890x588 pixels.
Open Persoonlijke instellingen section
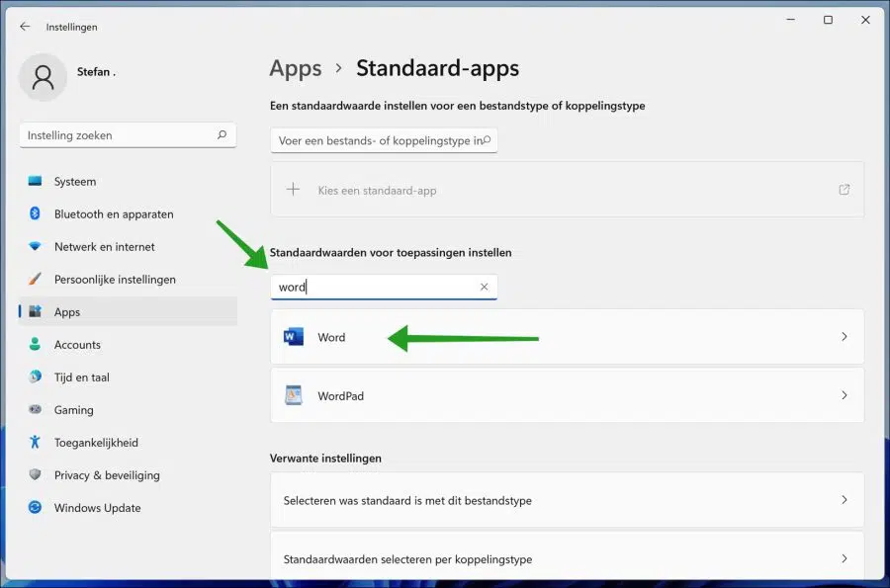(x=129, y=280)
